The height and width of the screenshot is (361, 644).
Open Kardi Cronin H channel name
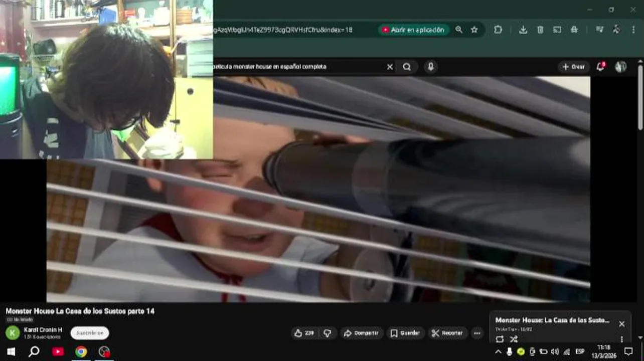43,330
